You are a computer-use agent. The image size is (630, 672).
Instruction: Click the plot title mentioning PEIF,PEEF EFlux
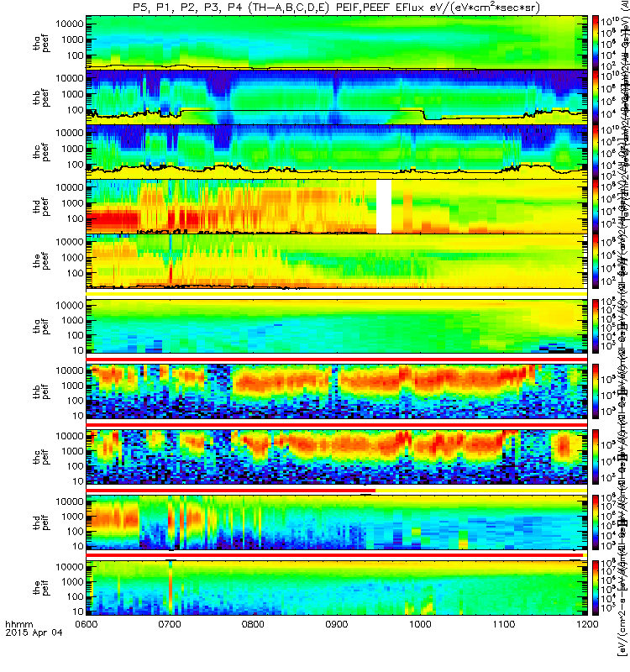point(336,8)
